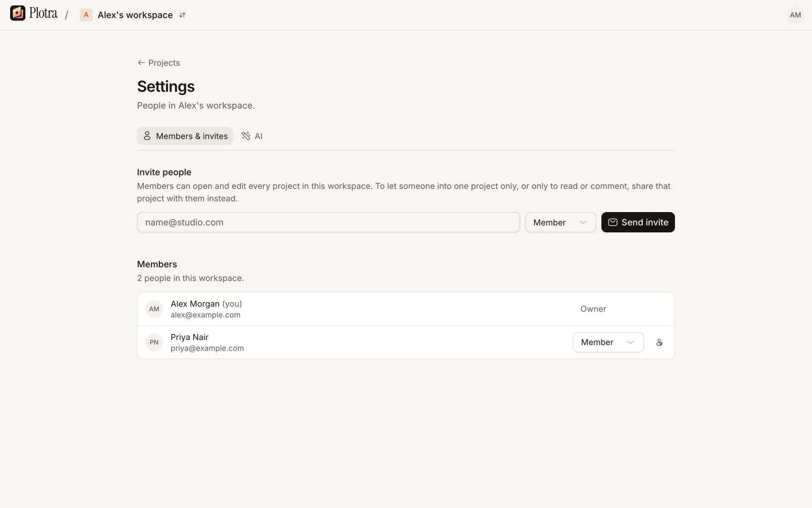Viewport: 812px width, 508px height.
Task: Open the invite role Member dropdown
Action: coord(560,222)
